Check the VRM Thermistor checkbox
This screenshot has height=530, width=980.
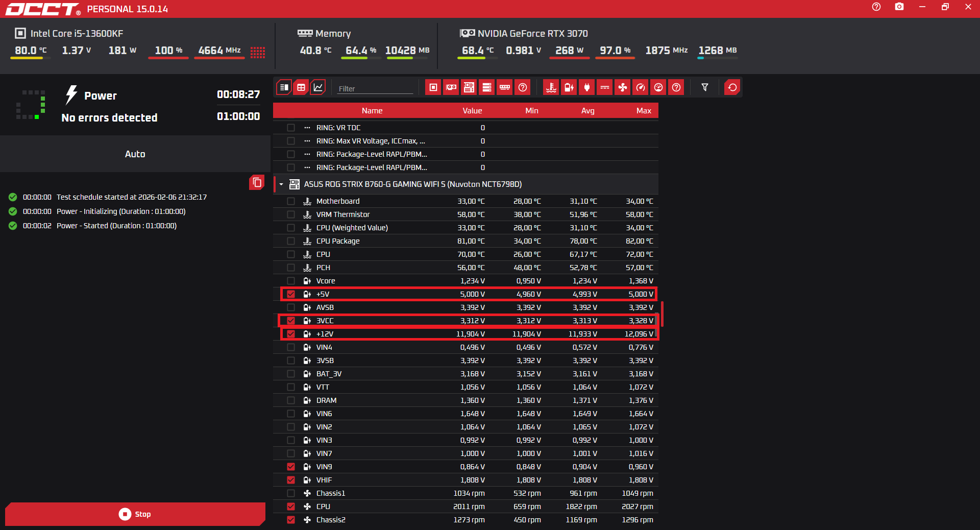pos(291,214)
